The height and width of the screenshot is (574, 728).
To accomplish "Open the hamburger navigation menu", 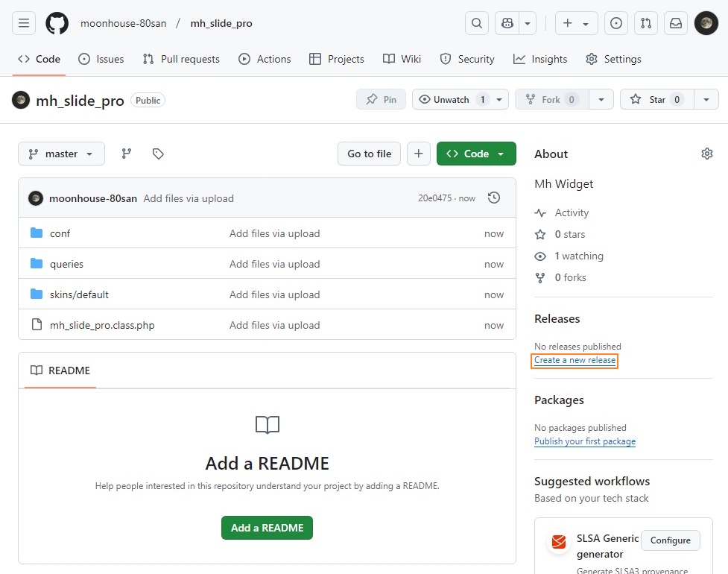I will click(x=24, y=23).
